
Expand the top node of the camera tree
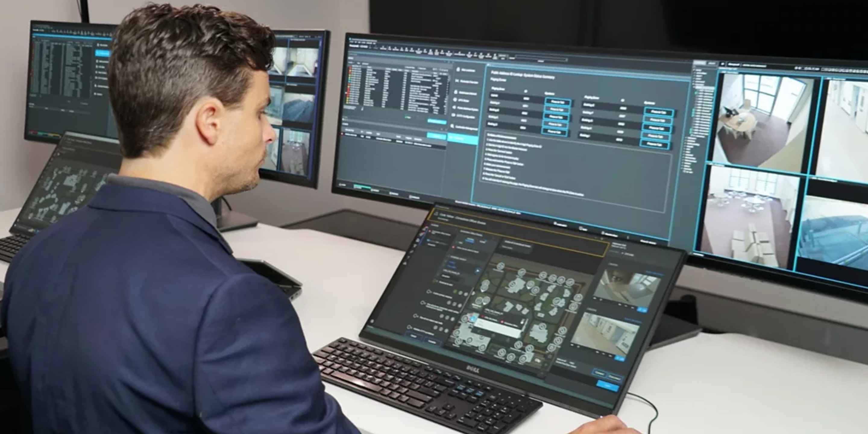click(694, 70)
